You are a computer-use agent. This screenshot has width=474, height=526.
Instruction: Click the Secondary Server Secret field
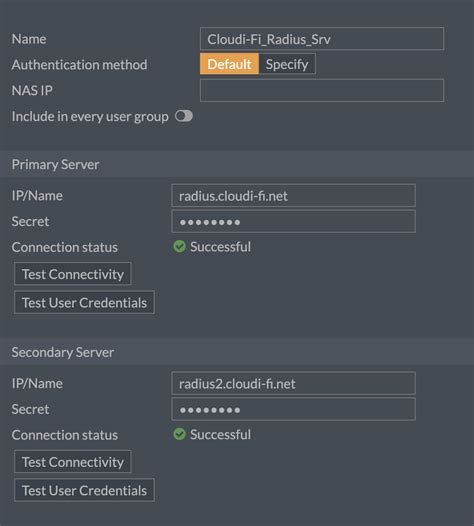[294, 409]
